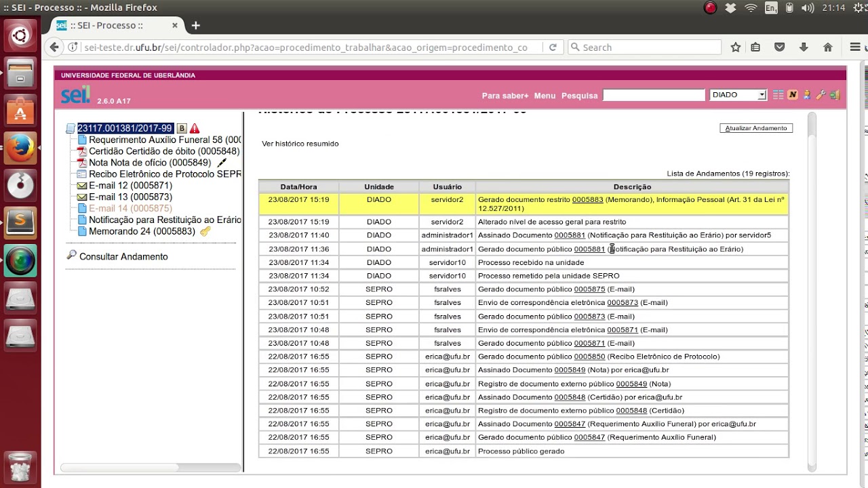Image resolution: width=868 pixels, height=488 pixels.
Task: Click the Descrição column header
Action: click(632, 187)
